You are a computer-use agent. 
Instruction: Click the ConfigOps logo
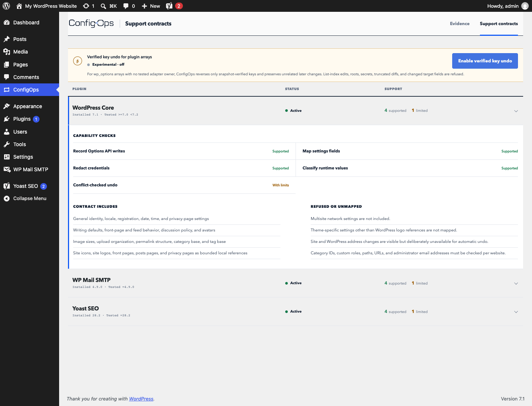(x=91, y=23)
